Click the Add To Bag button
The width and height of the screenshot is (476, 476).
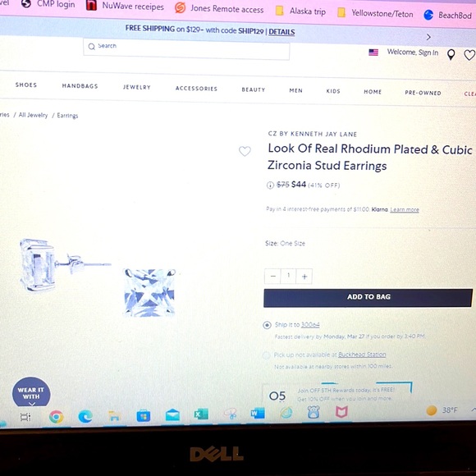point(368,298)
